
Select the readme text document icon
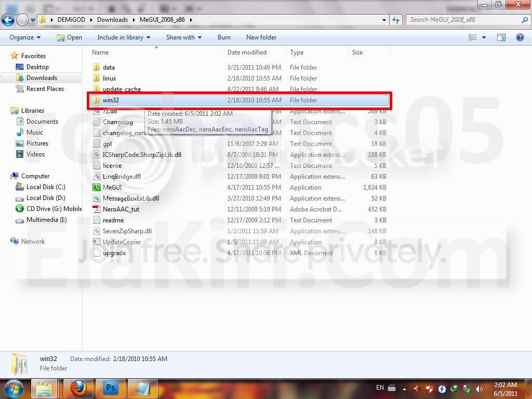(96, 220)
